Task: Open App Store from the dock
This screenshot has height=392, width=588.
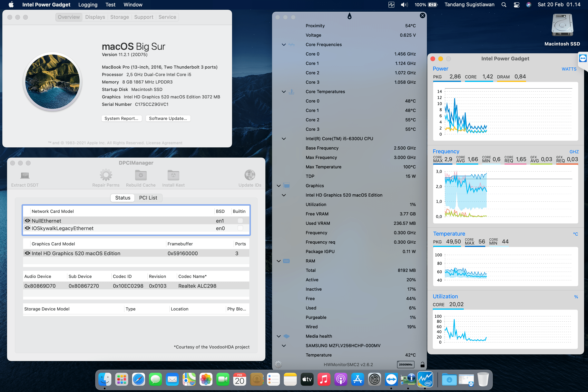Action: (x=358, y=379)
